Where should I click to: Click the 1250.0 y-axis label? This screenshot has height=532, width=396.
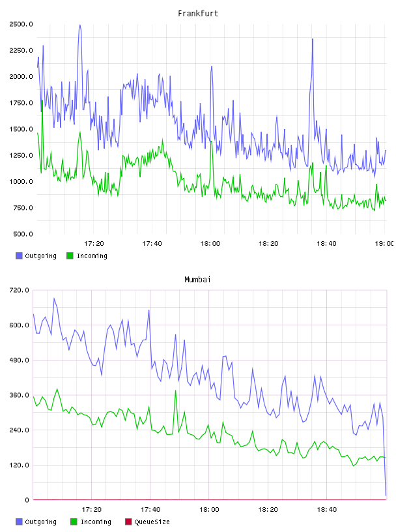pyautogui.click(x=21, y=155)
